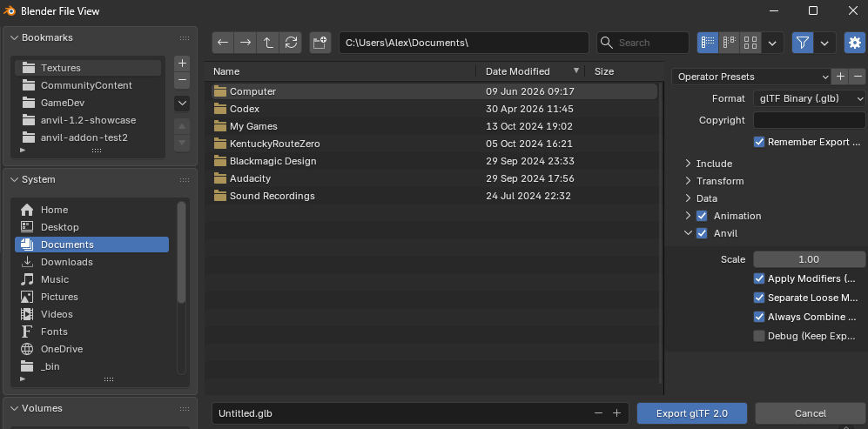Select the KentuckyRouteZero folder
Viewport: 868px width, 429px height.
coord(434,144)
